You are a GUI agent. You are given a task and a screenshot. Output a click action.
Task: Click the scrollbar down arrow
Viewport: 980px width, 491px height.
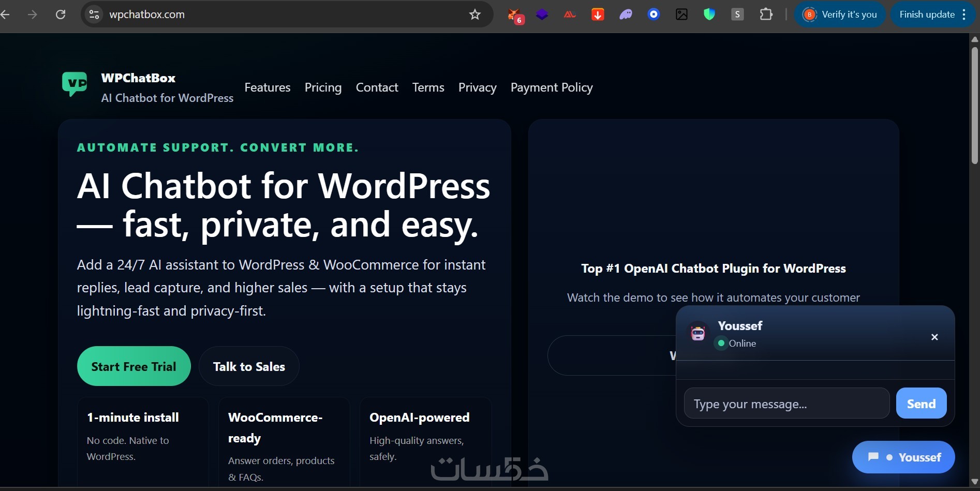(x=975, y=482)
